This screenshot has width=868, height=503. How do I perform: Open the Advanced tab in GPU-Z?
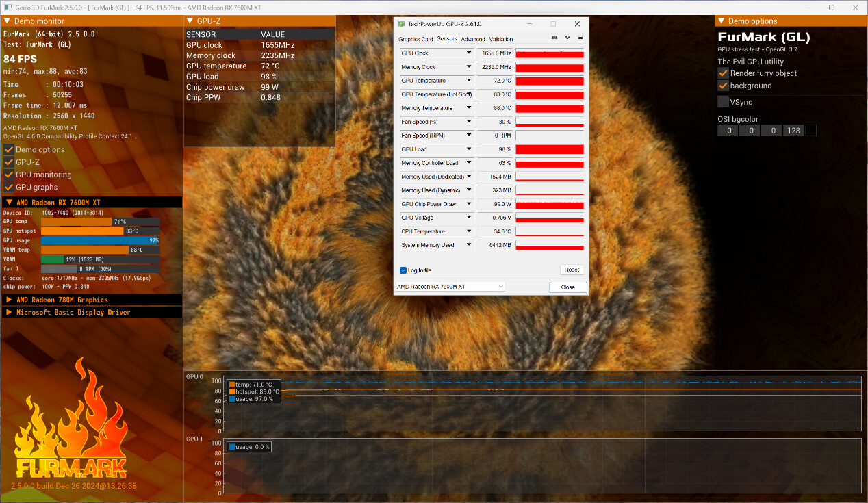[x=472, y=39]
